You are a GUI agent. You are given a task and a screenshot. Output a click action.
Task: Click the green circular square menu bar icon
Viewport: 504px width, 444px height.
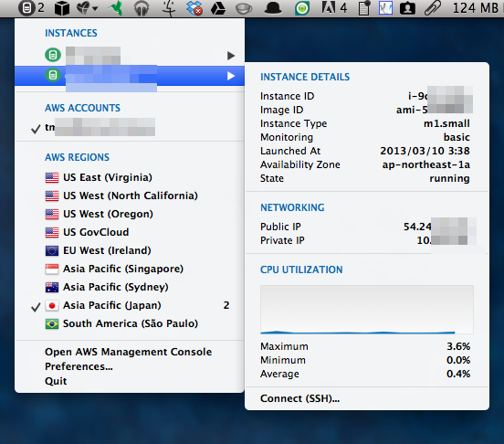(302, 8)
